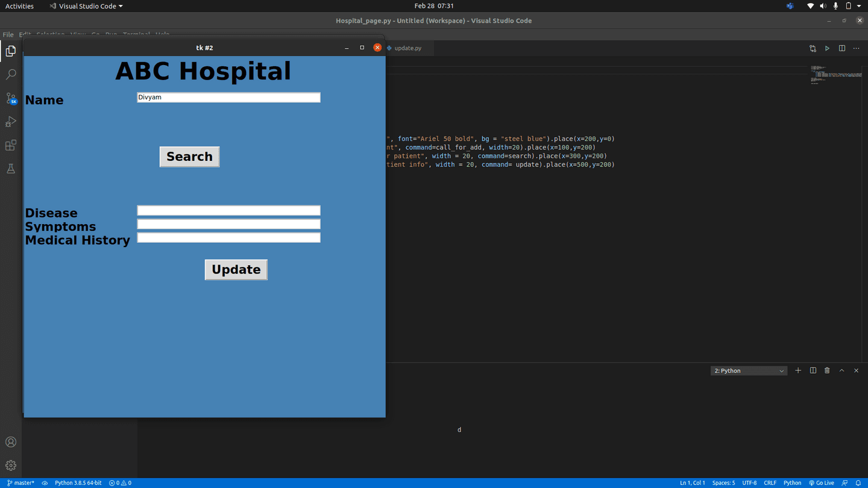Viewport: 868px width, 488px height.
Task: Maximize the tk #2 window
Action: (362, 48)
